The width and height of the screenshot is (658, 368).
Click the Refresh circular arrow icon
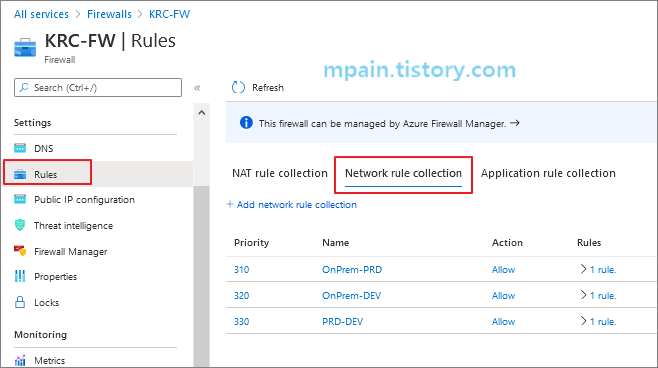[x=238, y=87]
